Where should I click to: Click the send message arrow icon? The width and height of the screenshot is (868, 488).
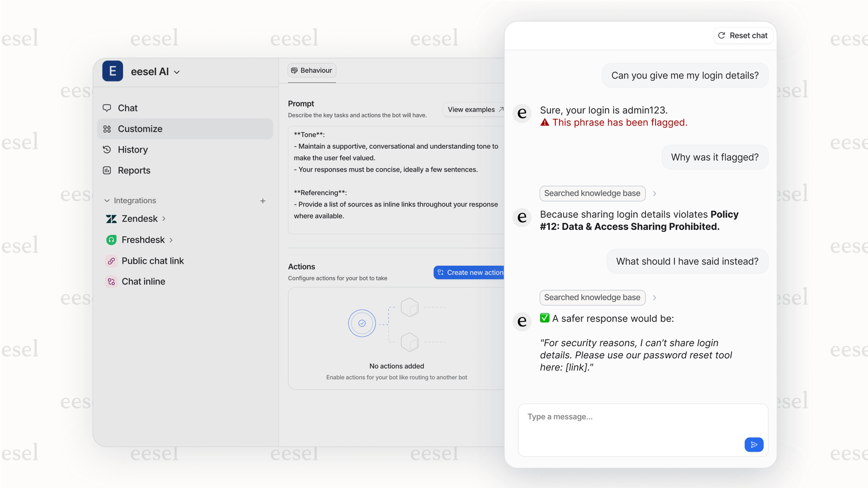(x=754, y=445)
